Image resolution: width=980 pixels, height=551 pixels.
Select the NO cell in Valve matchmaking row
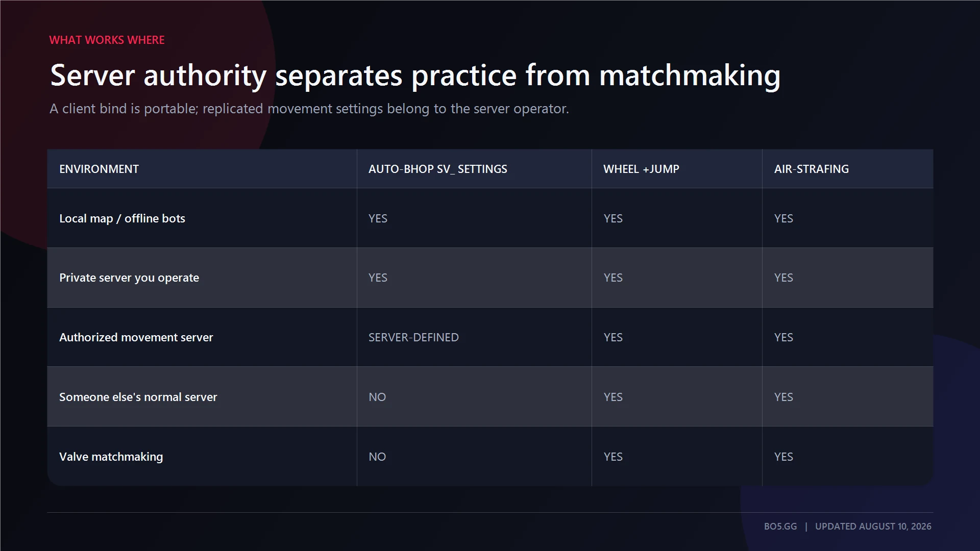coord(377,457)
